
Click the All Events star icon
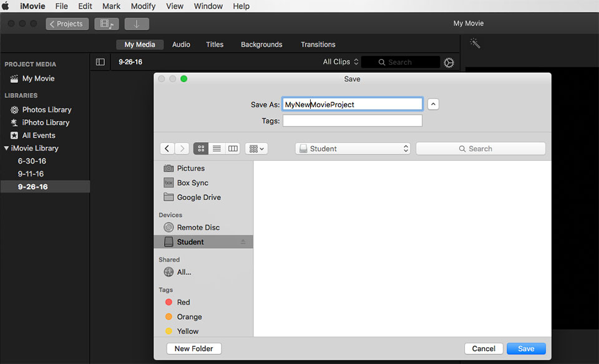14,135
